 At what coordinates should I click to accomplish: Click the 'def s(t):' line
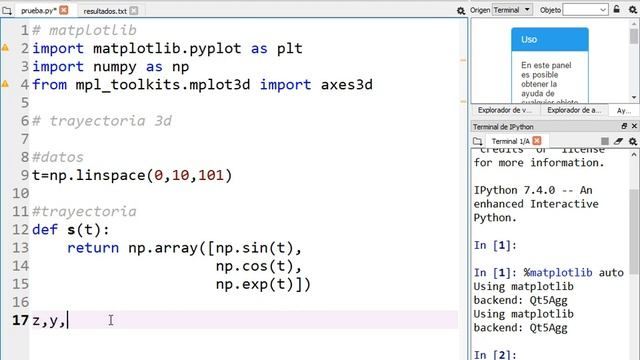click(71, 230)
